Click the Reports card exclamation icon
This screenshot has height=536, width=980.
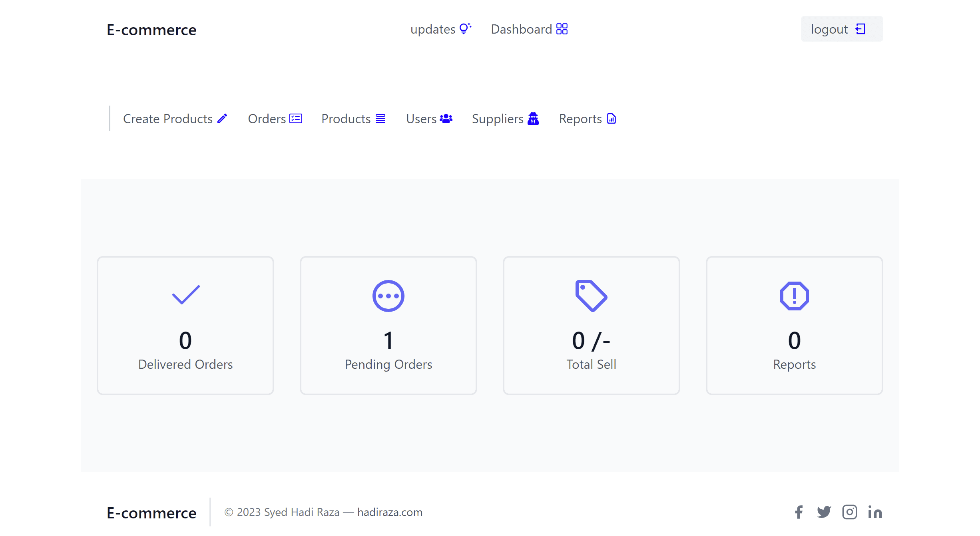pos(795,296)
